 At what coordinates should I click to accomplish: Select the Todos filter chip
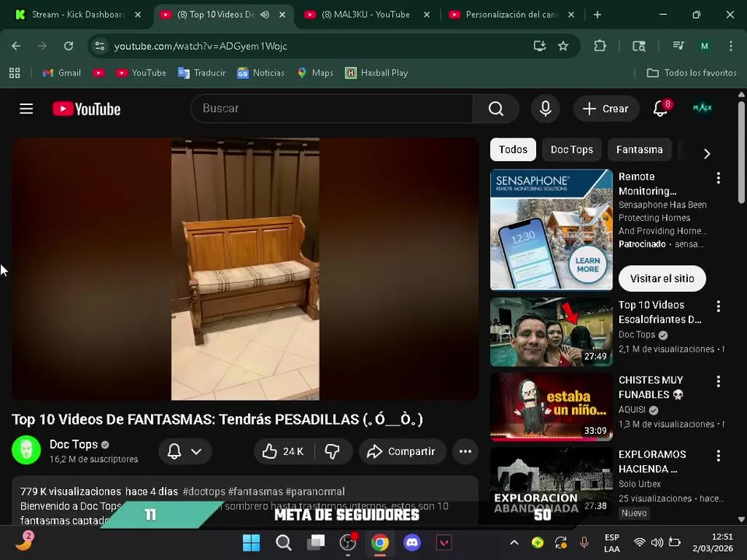513,149
